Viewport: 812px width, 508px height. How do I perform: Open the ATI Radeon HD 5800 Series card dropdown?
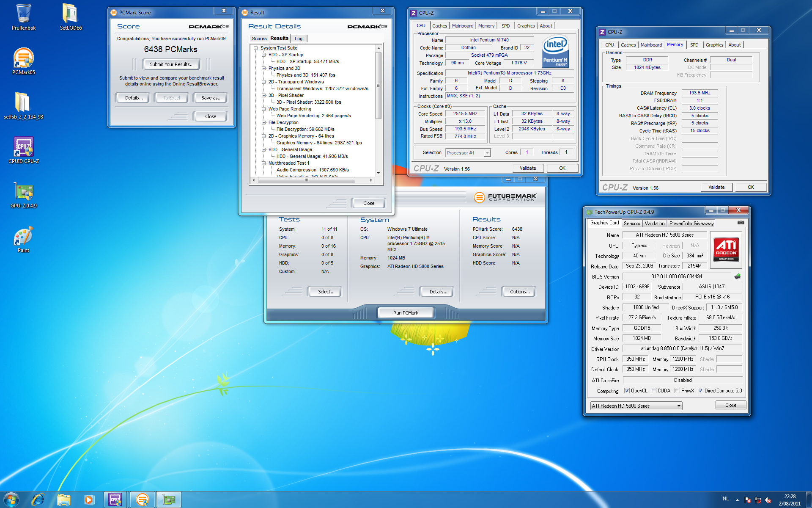click(636, 406)
